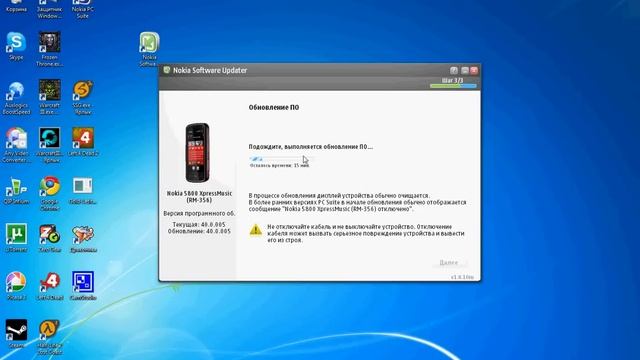Click the Nokia 5800 XpressMusic (RM-356) label
The width and height of the screenshot is (640, 360).
tap(199, 197)
